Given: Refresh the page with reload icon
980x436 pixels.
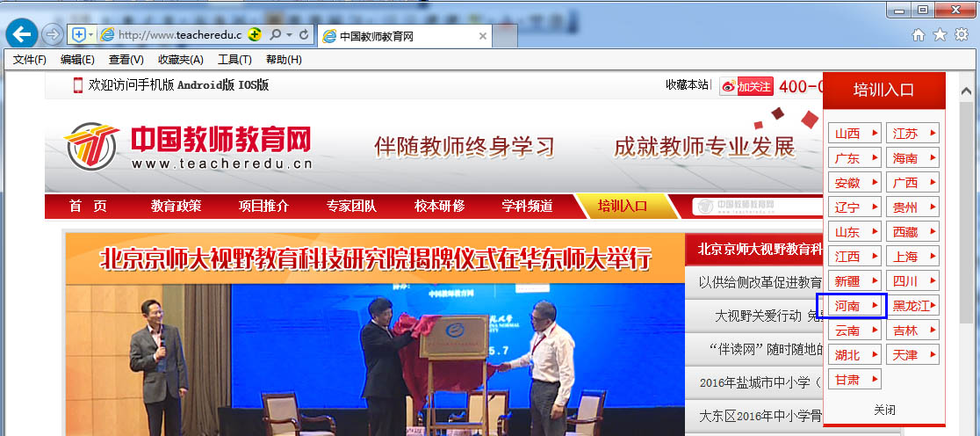Looking at the screenshot, I should [x=304, y=35].
